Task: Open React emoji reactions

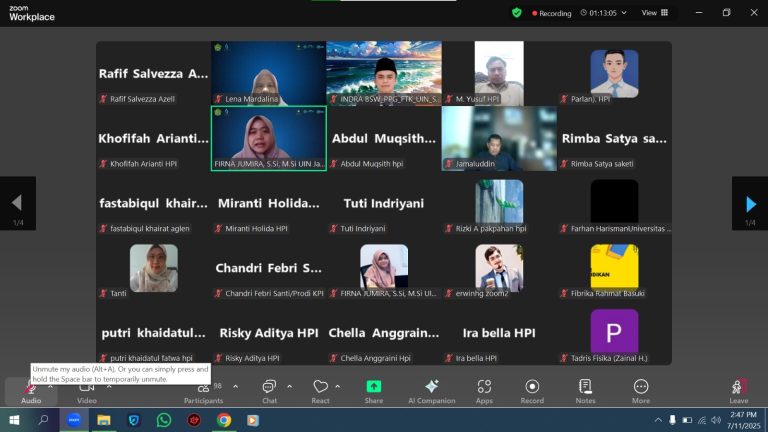Action: point(321,390)
